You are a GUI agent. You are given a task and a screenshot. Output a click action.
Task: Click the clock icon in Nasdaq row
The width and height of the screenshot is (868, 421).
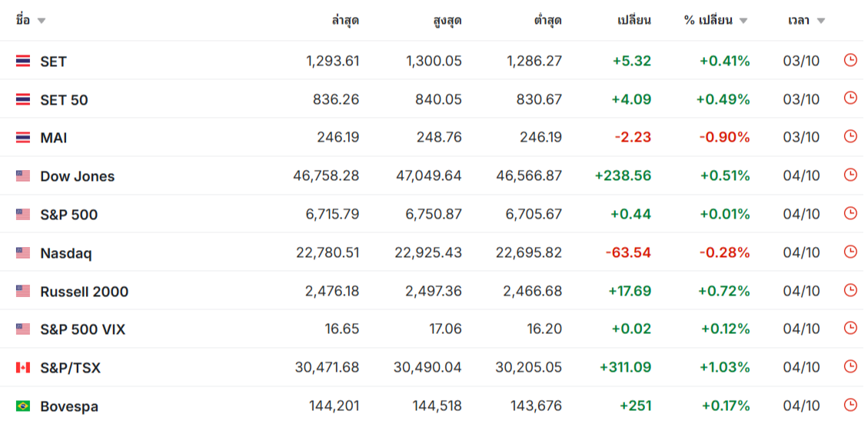coord(850,252)
